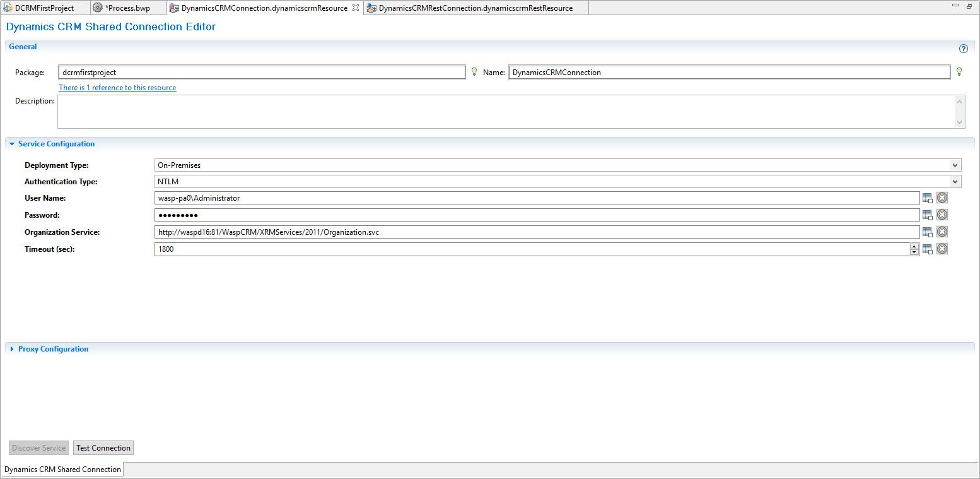
Task: Minimize the editor area
Action: [x=957, y=6]
